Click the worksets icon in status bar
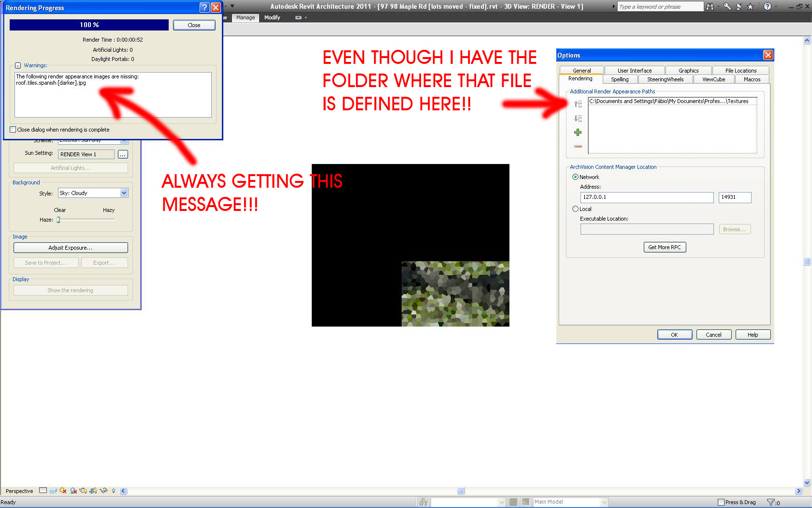Image resolution: width=812 pixels, height=508 pixels. [x=423, y=502]
